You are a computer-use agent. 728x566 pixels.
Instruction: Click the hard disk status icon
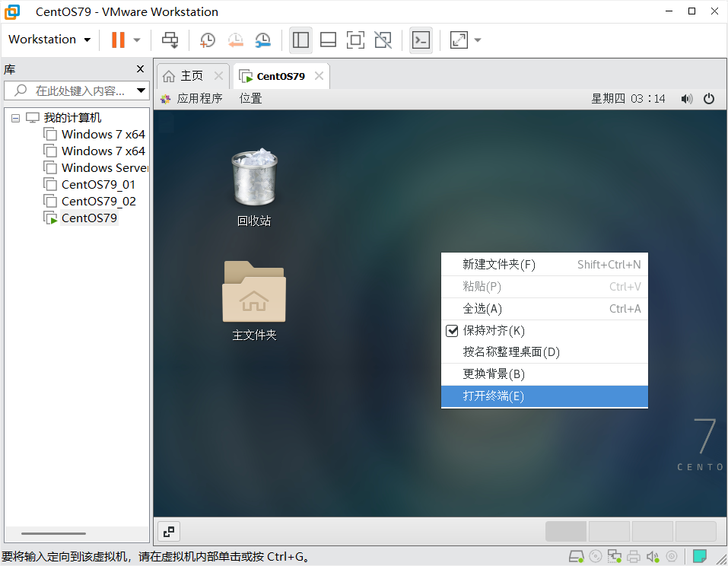click(576, 556)
